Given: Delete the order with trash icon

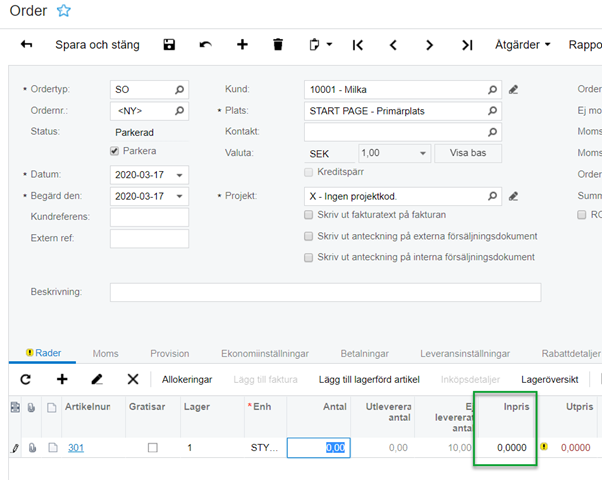Looking at the screenshot, I should (278, 45).
